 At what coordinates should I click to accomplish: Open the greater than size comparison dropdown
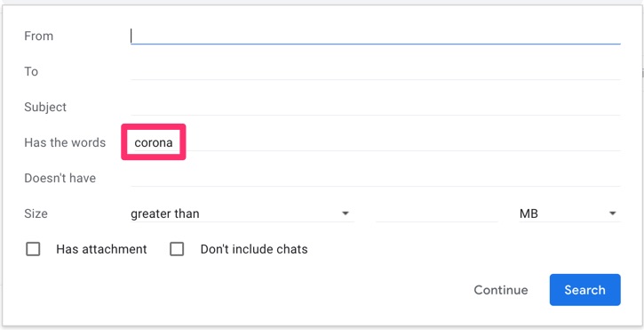(242, 213)
